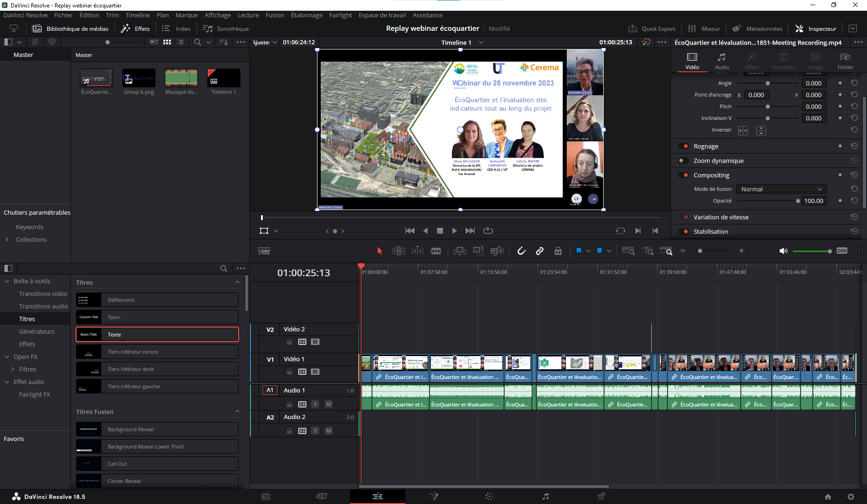Image resolution: width=867 pixels, height=504 pixels.
Task: Open the Fairlight audio page
Action: [x=545, y=496]
